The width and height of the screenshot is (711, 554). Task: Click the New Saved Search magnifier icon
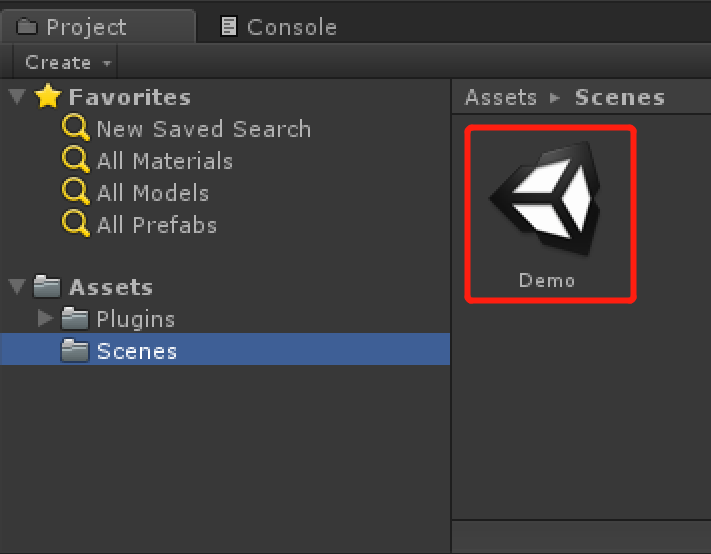click(75, 128)
